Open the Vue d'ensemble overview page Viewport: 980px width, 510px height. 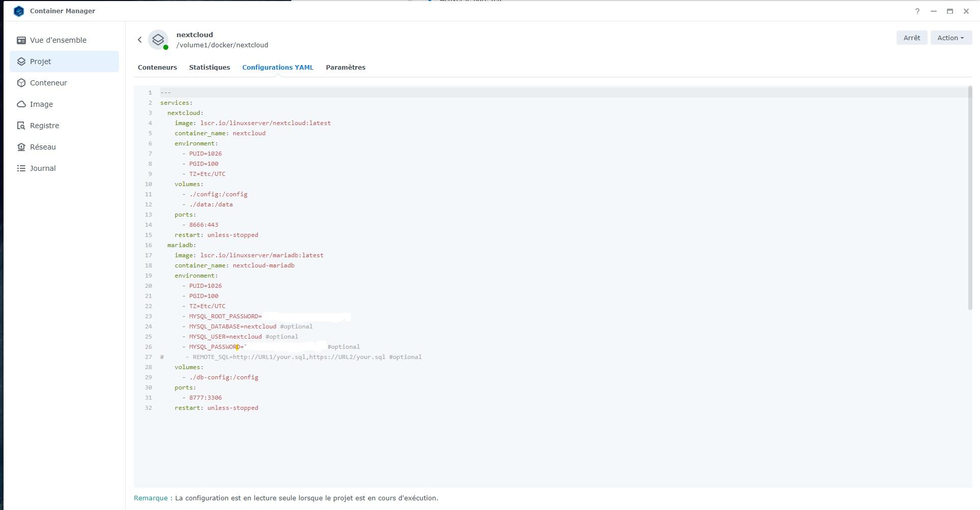64,40
